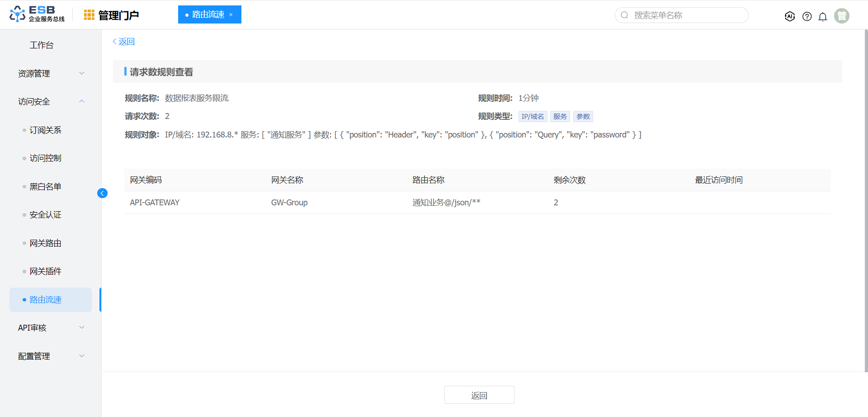
Task: Click the vertical scrollbar on the right
Action: point(865,199)
